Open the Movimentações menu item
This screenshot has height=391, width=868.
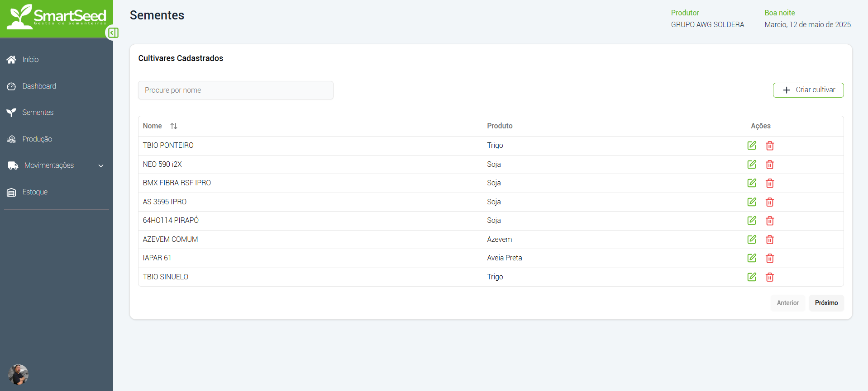click(49, 165)
